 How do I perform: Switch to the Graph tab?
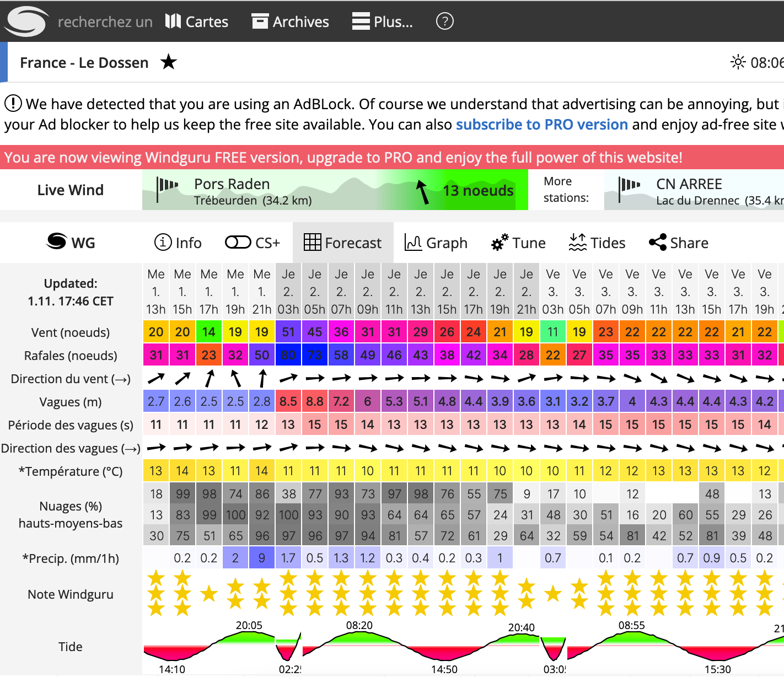click(436, 243)
